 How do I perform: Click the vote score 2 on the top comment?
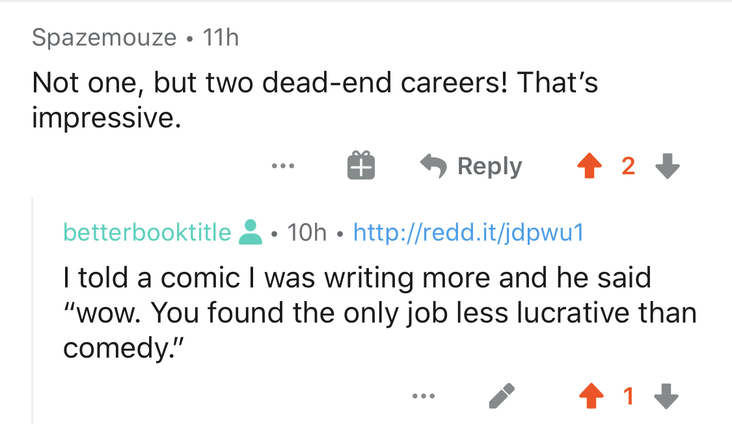[628, 166]
